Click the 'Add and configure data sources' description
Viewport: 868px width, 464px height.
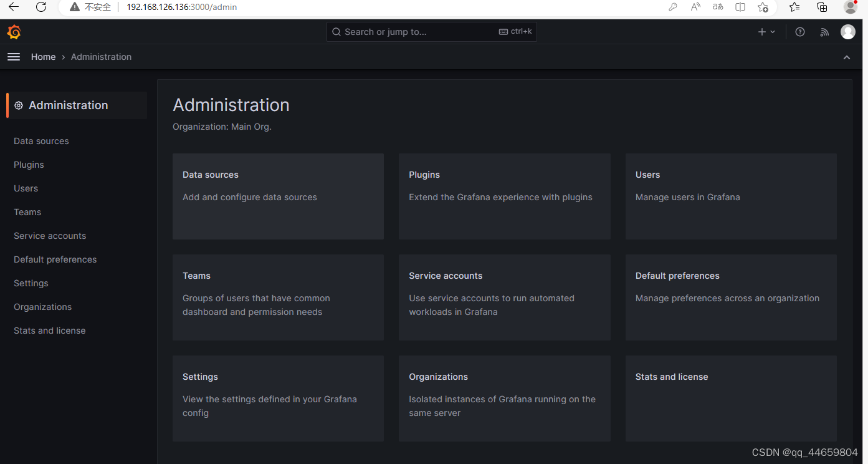pos(250,197)
